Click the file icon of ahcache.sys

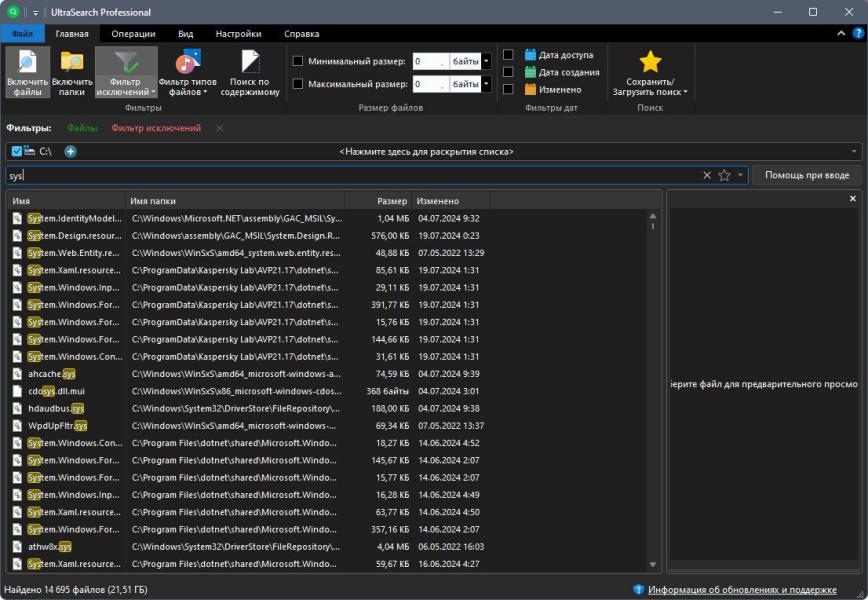point(17,374)
